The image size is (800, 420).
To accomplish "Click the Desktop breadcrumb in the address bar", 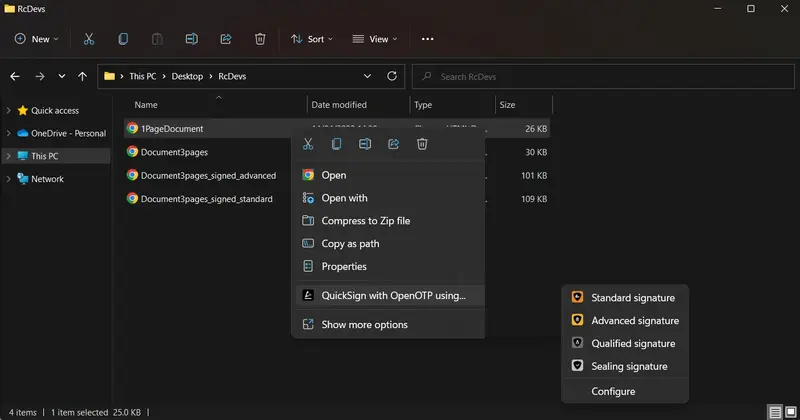I will coord(187,76).
